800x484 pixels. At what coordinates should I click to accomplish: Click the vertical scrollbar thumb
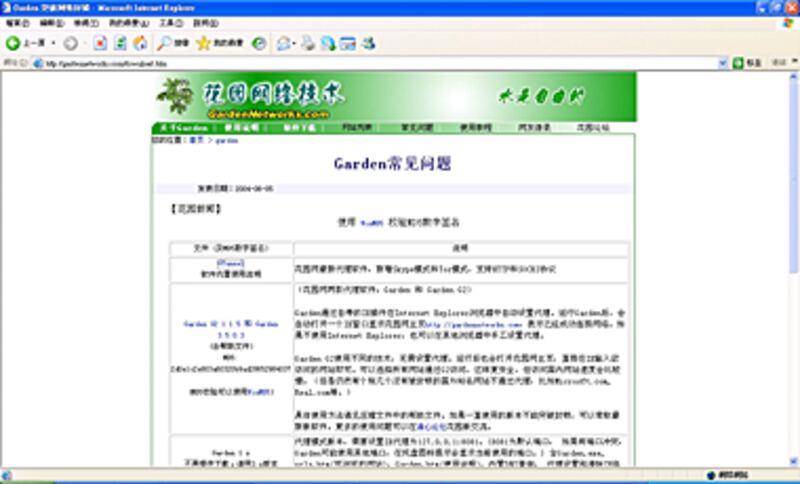click(x=793, y=178)
